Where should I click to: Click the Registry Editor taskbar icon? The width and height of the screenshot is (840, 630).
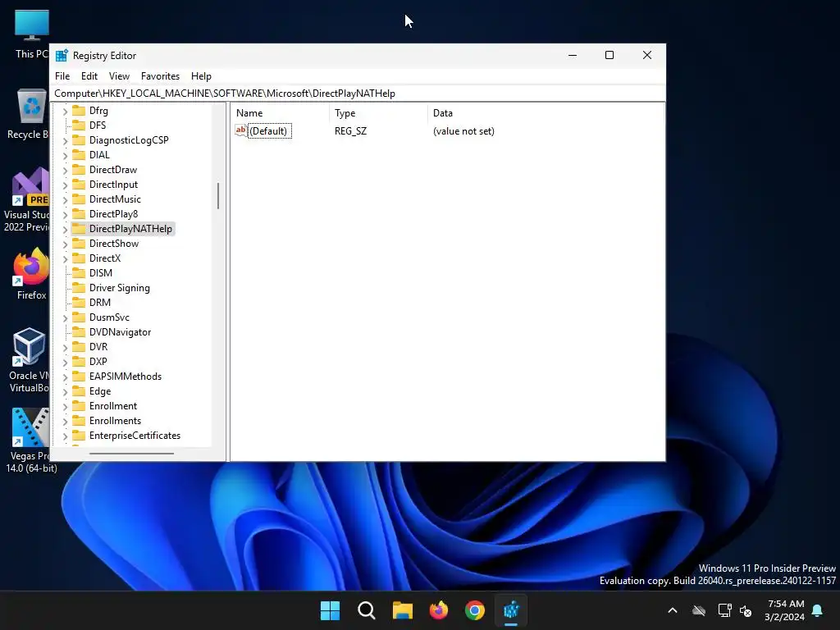coord(511,610)
